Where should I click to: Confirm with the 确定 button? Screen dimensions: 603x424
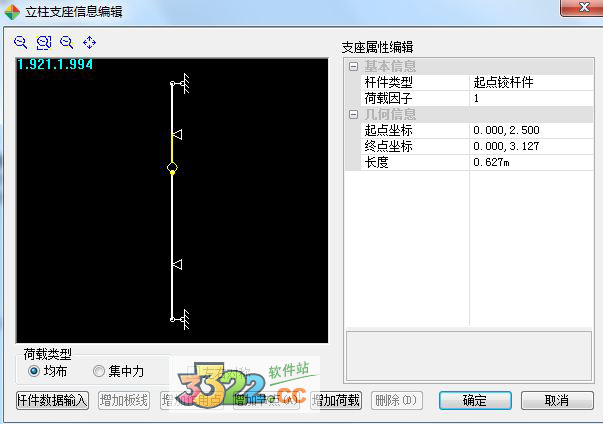(x=475, y=401)
